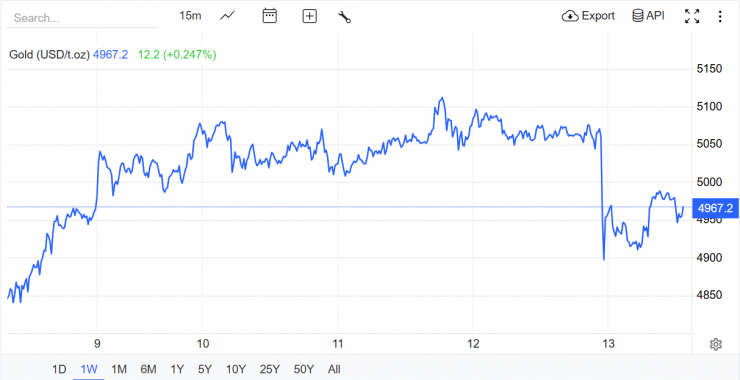Viewport: 740px width, 380px height.
Task: Select the 1M time range
Action: (x=119, y=369)
